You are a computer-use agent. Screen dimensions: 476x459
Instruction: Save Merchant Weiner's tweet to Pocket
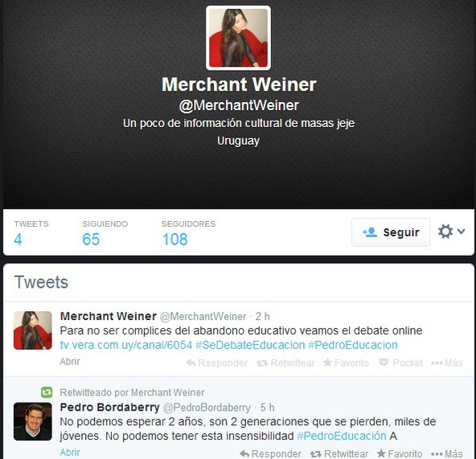(401, 363)
